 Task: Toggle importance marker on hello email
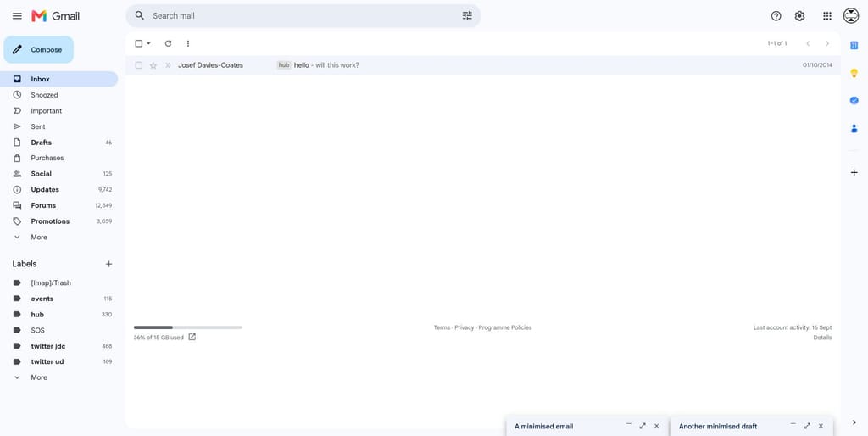point(168,65)
